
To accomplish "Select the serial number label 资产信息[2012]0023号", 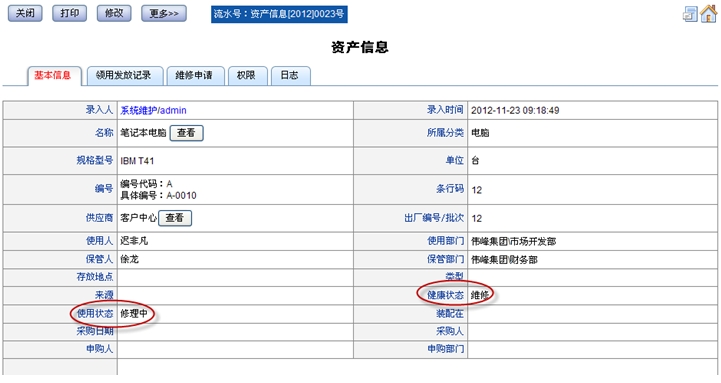I will (279, 14).
